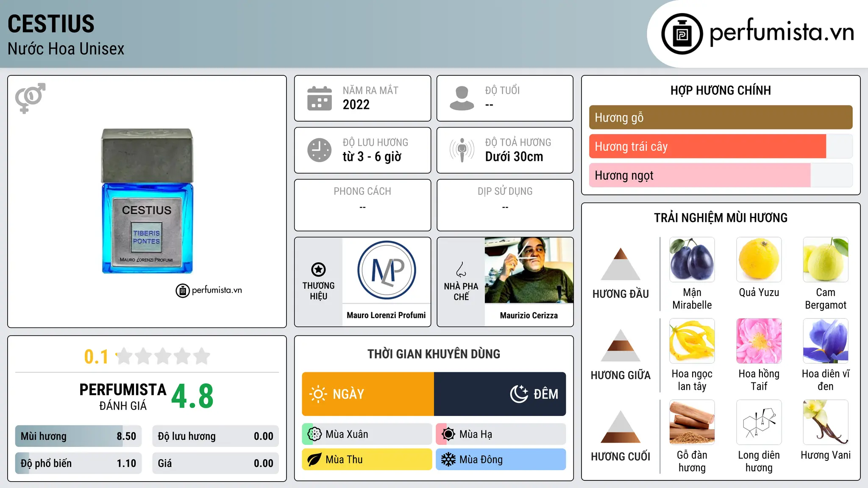868x488 pixels.
Task: Click the person icon beside Độ tuổi
Action: (x=462, y=98)
